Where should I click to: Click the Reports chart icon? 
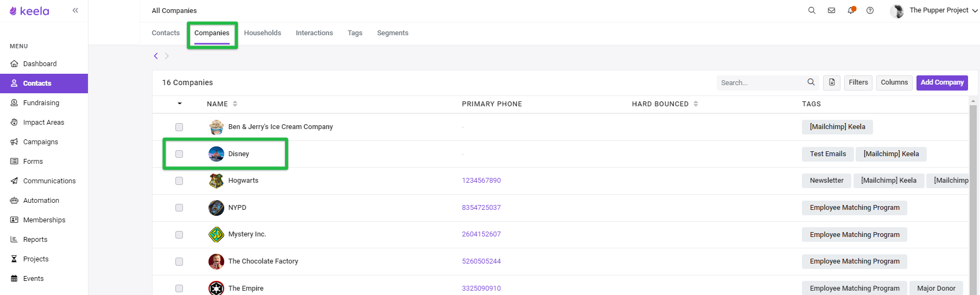(x=14, y=239)
